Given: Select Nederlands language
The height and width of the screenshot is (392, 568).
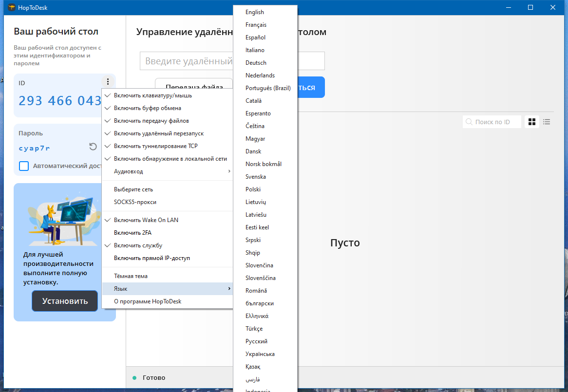Looking at the screenshot, I should pos(265,75).
